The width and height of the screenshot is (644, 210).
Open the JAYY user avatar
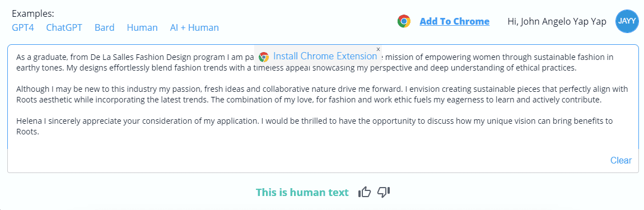point(627,21)
